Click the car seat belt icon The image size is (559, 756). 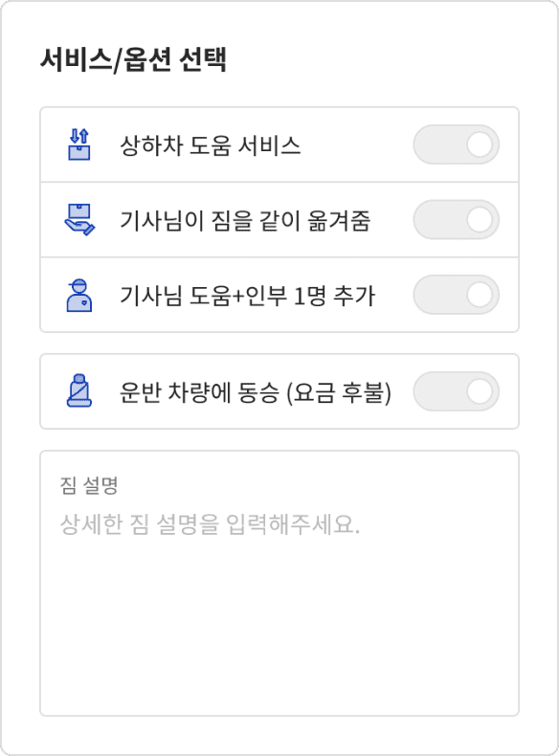click(x=79, y=391)
